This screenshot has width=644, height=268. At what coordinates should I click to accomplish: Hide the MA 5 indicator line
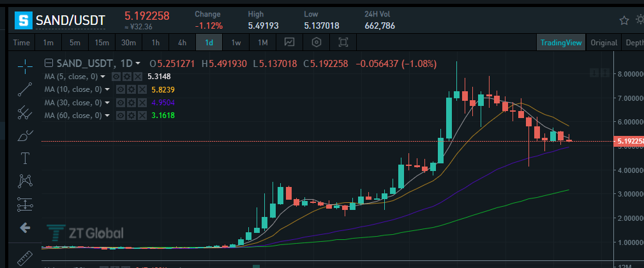pos(116,77)
